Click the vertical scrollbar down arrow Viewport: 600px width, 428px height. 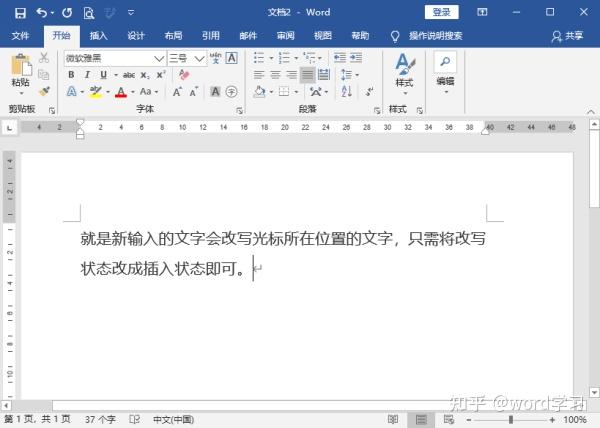[x=594, y=393]
